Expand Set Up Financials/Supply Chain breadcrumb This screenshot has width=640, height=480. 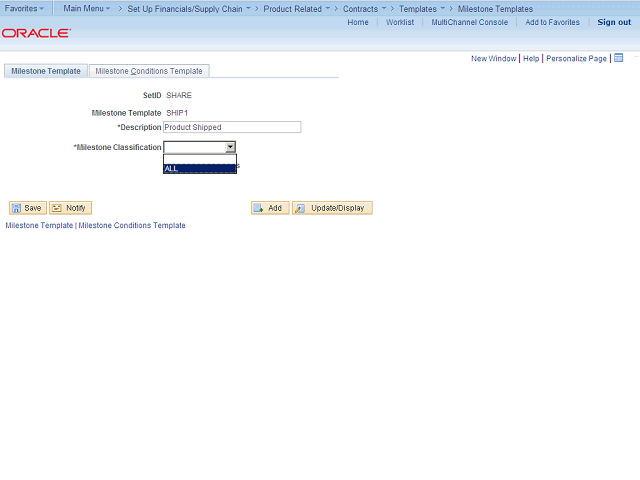tap(189, 9)
